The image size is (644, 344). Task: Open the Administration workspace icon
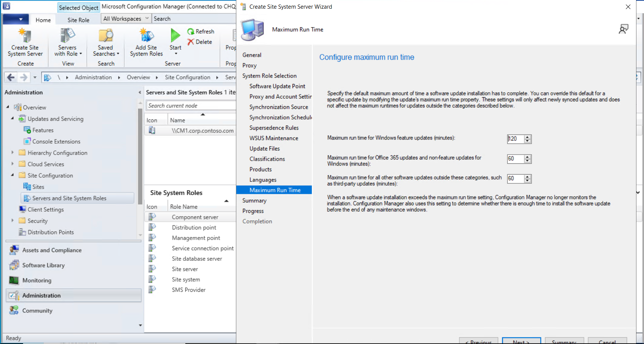pos(14,296)
